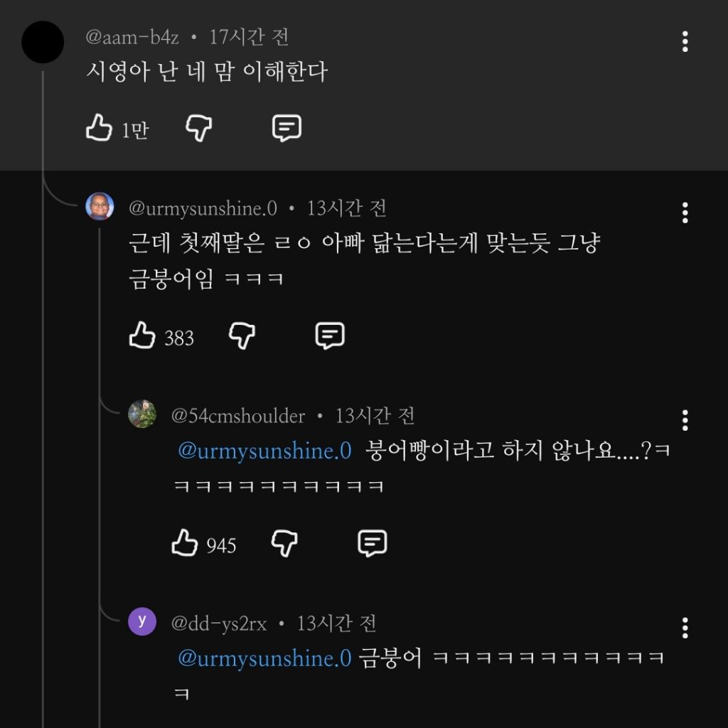Viewport: 728px width, 728px height.
Task: Open the @54cmshoulder channel handle
Action: pos(238,415)
